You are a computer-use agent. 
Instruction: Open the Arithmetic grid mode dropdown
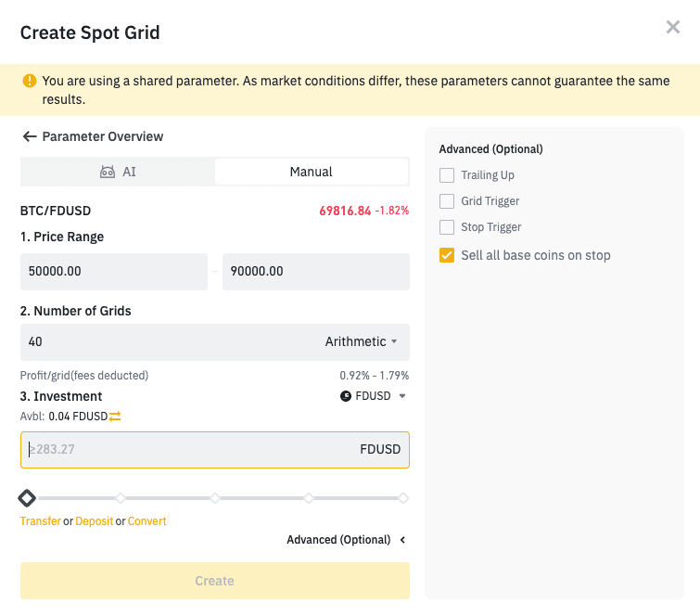[362, 341]
